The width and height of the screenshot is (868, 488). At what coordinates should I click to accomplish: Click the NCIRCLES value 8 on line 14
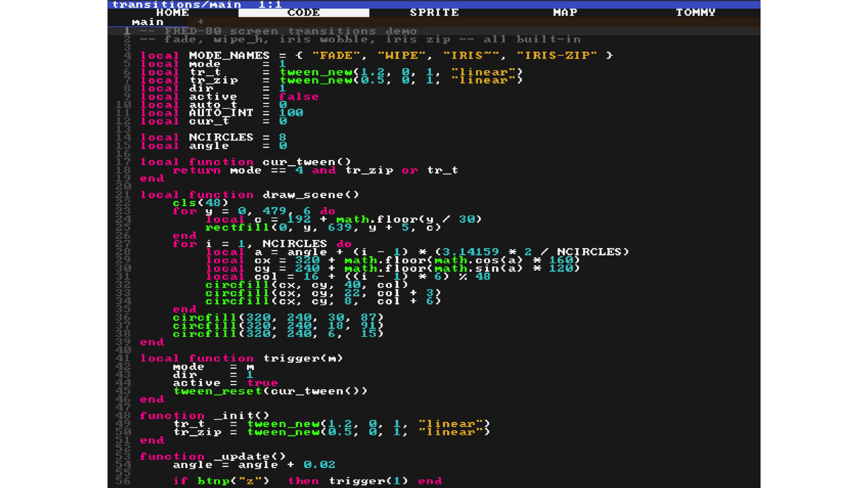pyautogui.click(x=283, y=137)
